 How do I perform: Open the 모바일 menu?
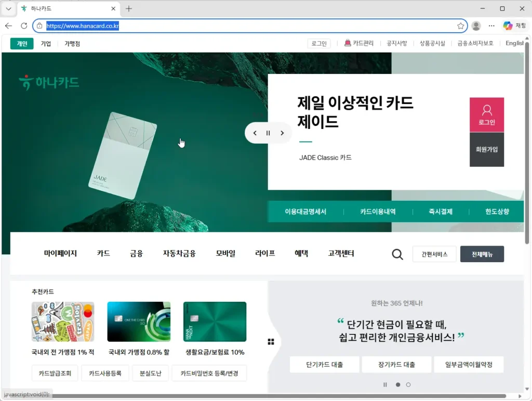[x=225, y=253]
